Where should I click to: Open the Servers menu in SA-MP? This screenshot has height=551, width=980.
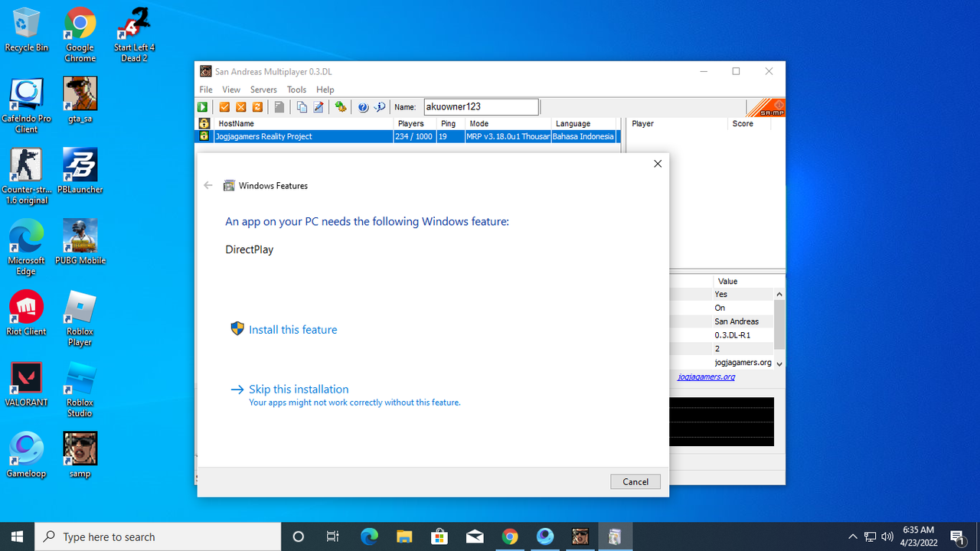pos(263,90)
